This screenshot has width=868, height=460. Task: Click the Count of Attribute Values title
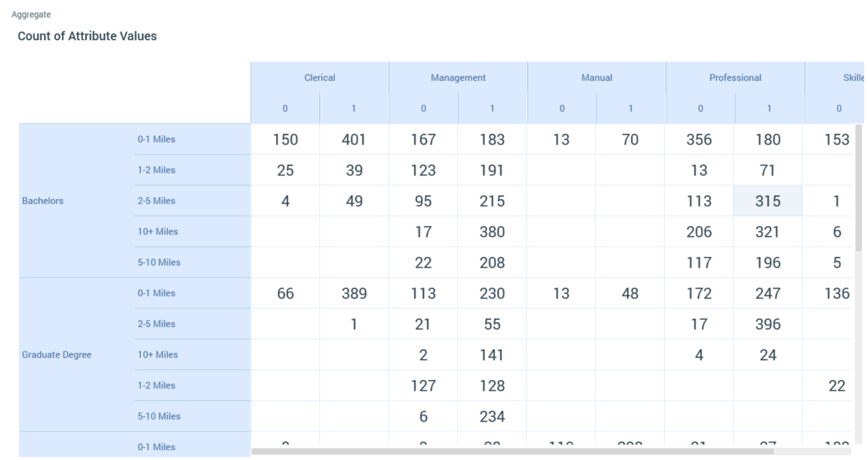(87, 36)
